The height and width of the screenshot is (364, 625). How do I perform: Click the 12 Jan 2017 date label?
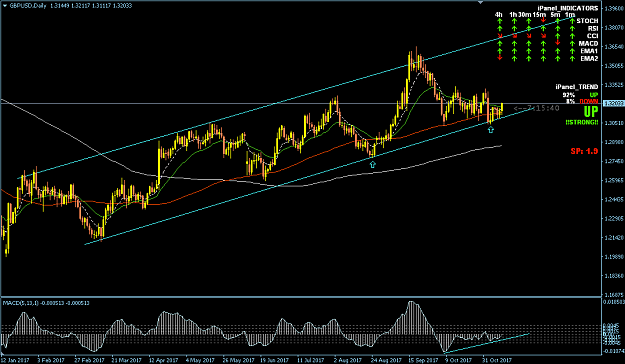(14, 360)
